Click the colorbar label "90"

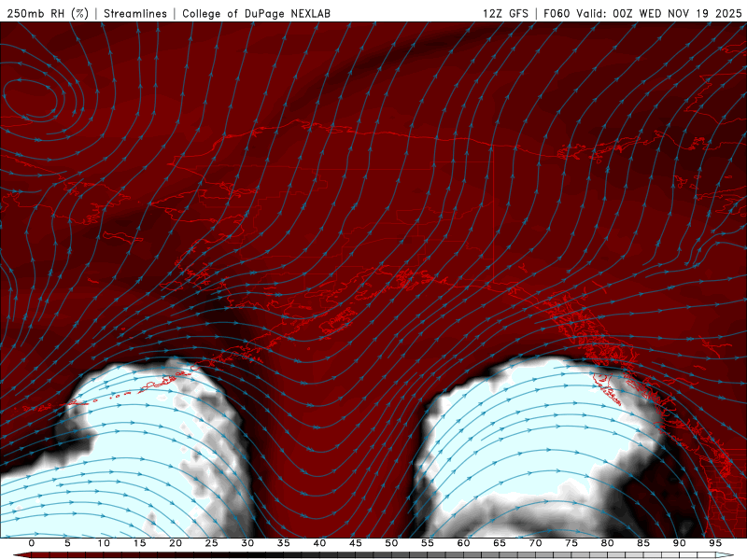[x=679, y=543]
